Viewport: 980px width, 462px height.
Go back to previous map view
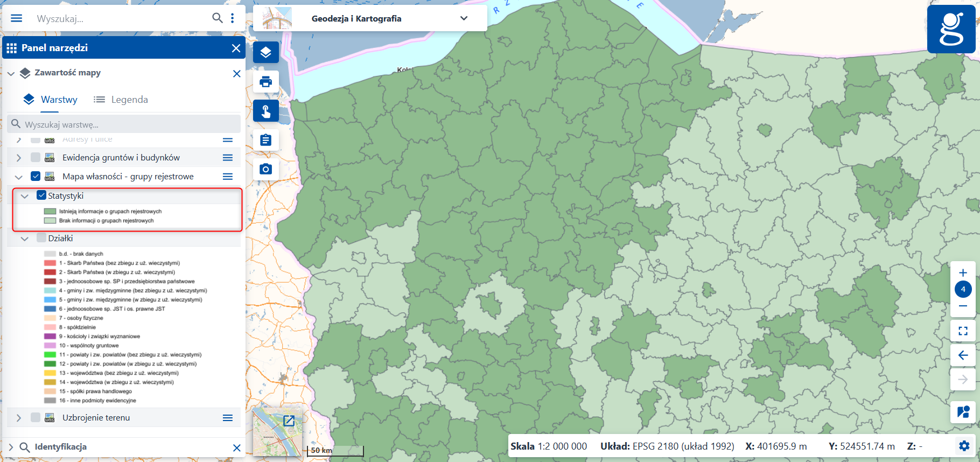[963, 355]
